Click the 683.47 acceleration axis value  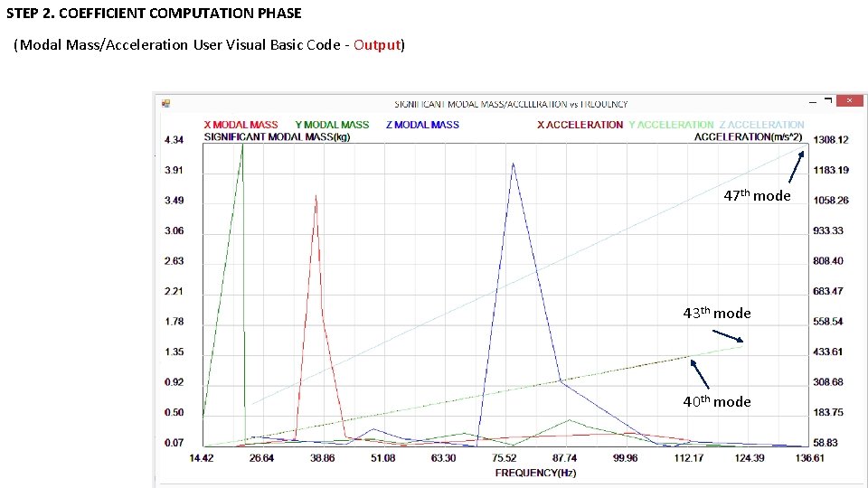828,292
